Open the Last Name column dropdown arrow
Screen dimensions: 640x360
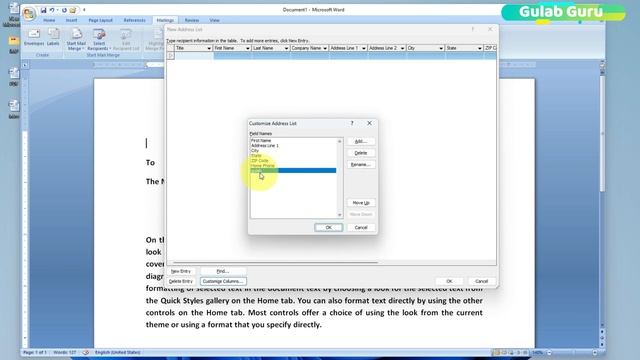286,48
